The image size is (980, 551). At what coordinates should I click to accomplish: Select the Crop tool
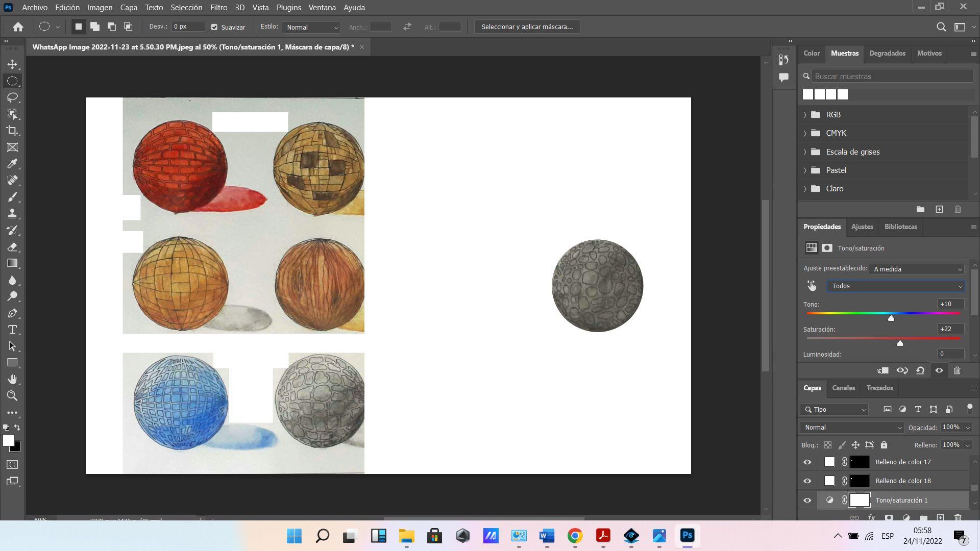[12, 131]
